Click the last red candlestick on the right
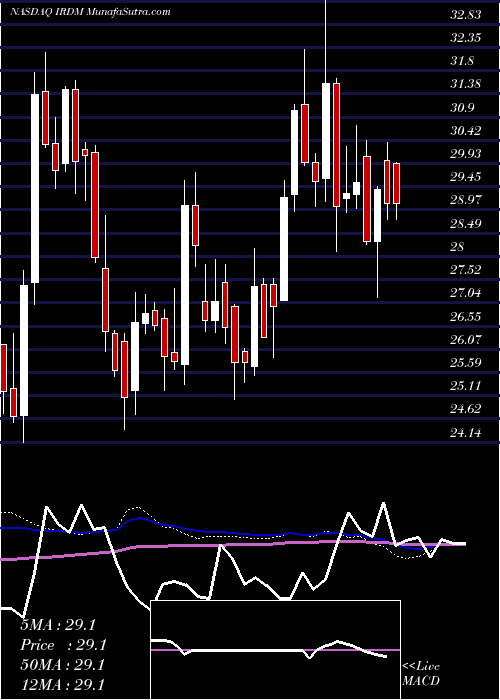500x700 pixels. [x=396, y=183]
